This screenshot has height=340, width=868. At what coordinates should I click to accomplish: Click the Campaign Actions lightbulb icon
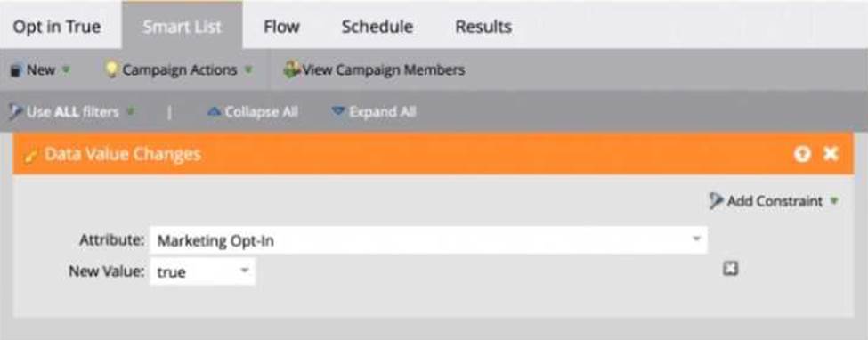pos(112,69)
